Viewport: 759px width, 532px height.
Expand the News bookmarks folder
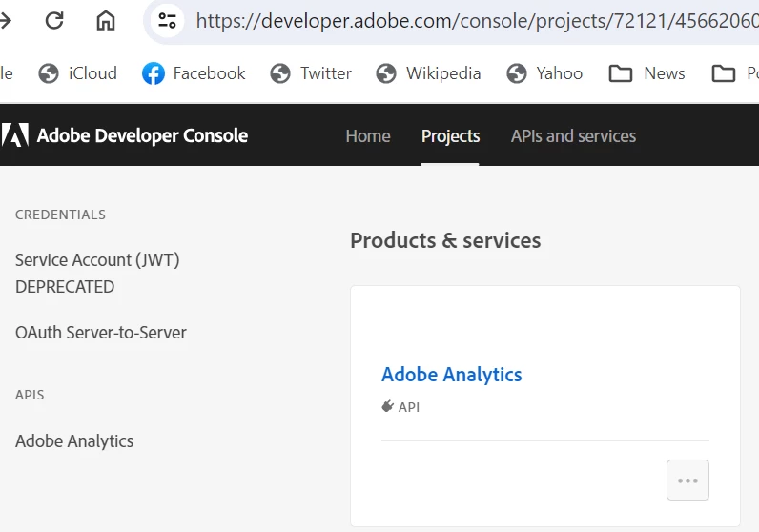point(647,73)
